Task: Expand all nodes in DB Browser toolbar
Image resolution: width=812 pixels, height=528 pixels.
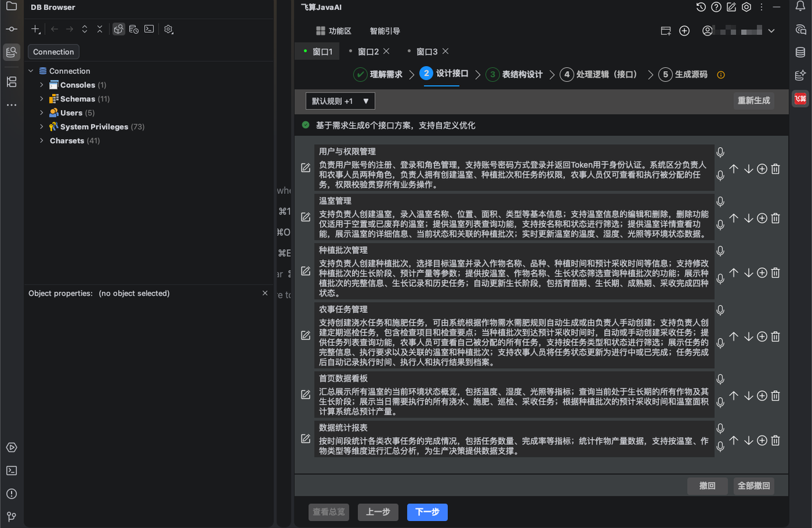Action: [85, 29]
